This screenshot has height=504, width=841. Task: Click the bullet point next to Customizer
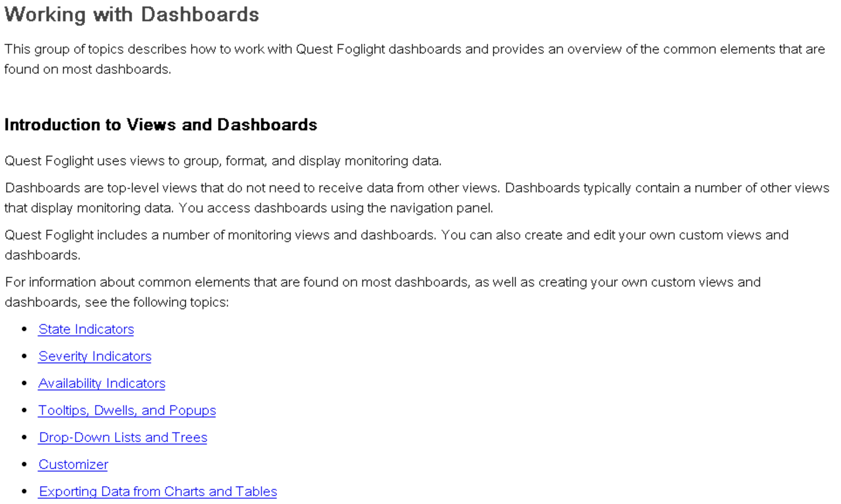pos(24,464)
